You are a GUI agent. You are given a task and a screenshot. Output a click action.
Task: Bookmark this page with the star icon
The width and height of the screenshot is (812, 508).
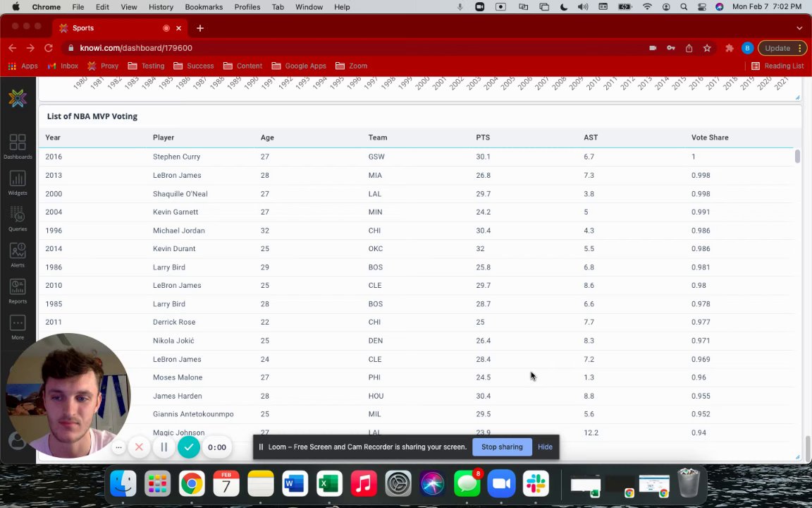point(707,48)
